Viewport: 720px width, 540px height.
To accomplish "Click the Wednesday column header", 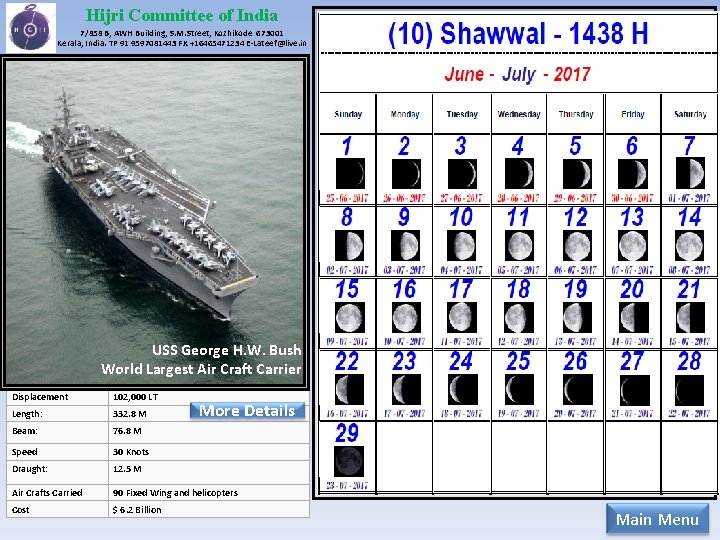I will (x=519, y=114).
